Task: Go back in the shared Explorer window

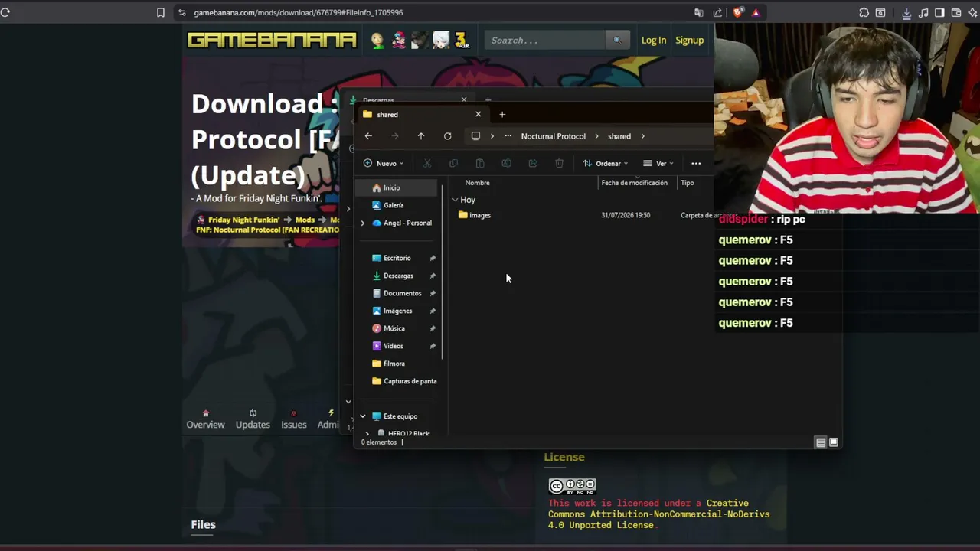Action: pos(368,136)
